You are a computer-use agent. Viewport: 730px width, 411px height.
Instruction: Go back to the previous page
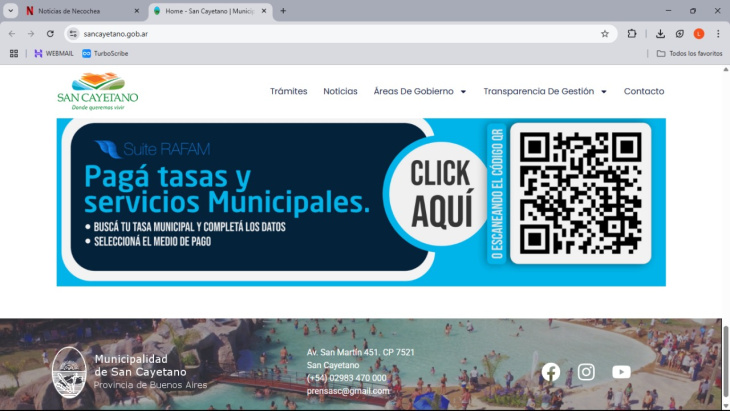pos(12,34)
